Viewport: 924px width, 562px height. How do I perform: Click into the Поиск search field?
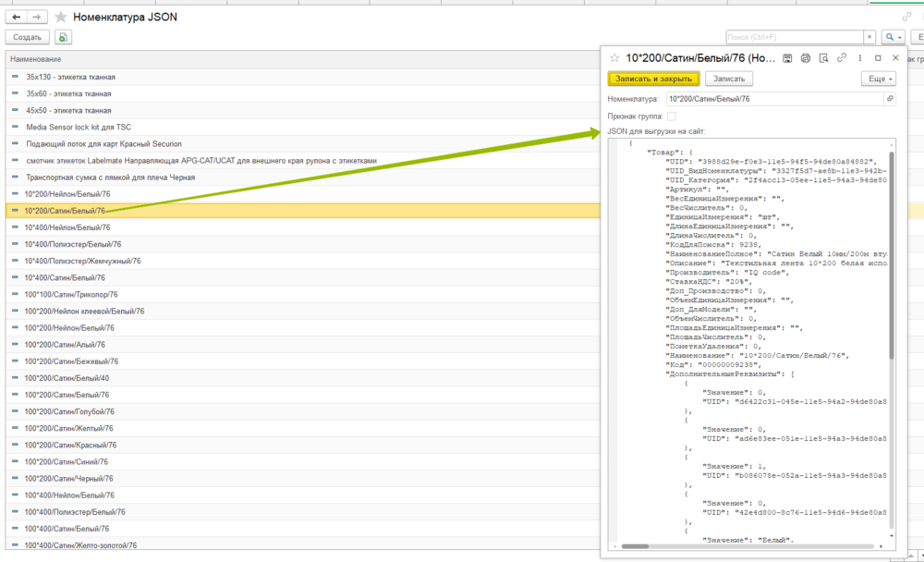(x=793, y=37)
